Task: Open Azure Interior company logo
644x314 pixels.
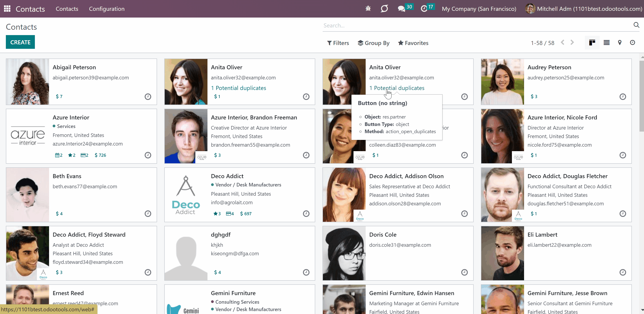Action: (x=27, y=136)
